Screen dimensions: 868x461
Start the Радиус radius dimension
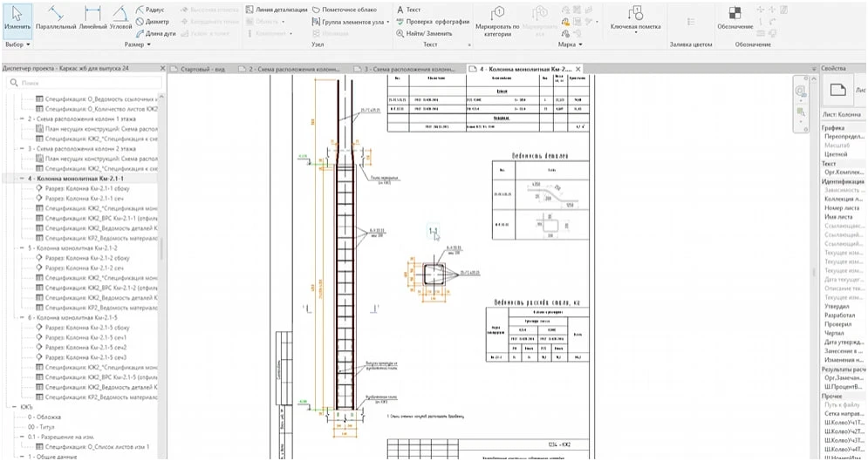(150, 10)
